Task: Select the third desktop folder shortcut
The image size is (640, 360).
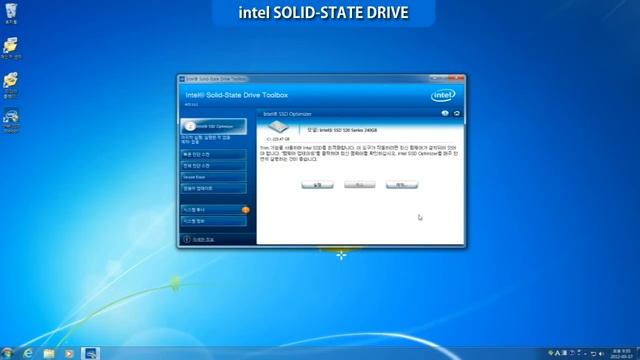Action: click(11, 85)
